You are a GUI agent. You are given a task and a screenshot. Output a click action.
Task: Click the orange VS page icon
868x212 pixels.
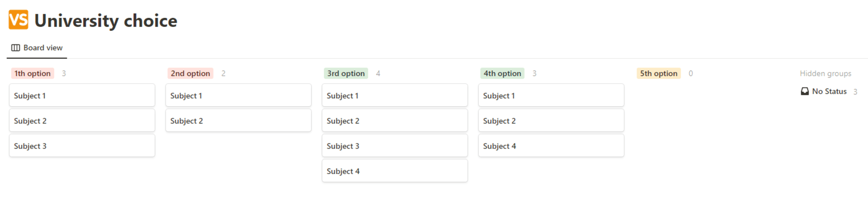click(x=18, y=20)
